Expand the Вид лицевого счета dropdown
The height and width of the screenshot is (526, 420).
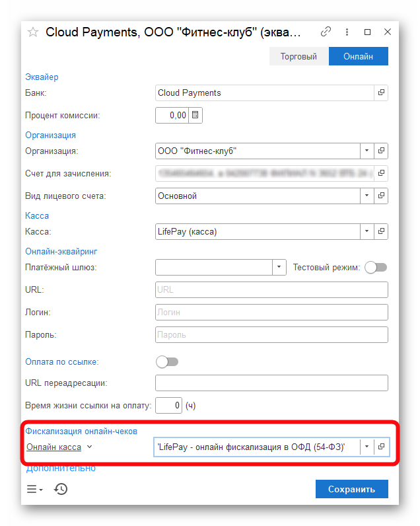367,196
